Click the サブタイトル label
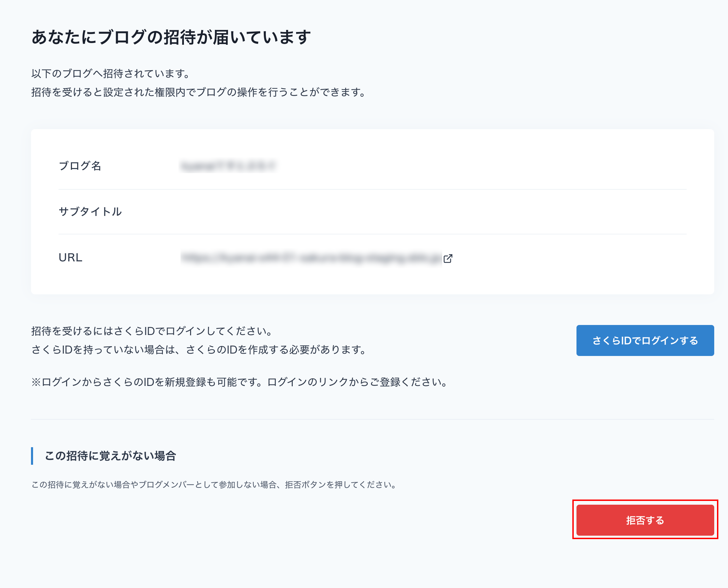This screenshot has height=588, width=728. pyautogui.click(x=90, y=211)
